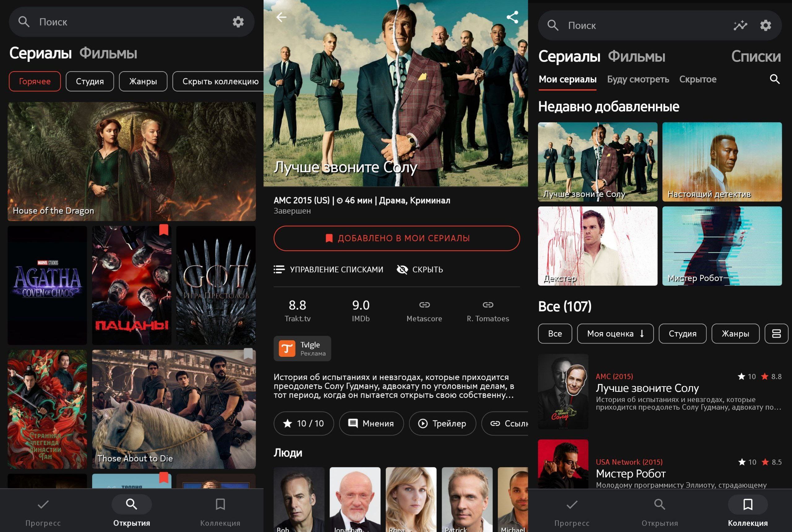792x532 pixels.
Task: Open Metascore link icon
Action: [x=424, y=305]
